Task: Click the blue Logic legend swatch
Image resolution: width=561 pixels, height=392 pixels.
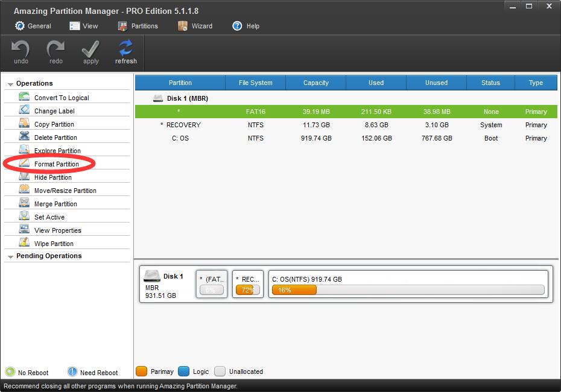Action: [x=183, y=371]
